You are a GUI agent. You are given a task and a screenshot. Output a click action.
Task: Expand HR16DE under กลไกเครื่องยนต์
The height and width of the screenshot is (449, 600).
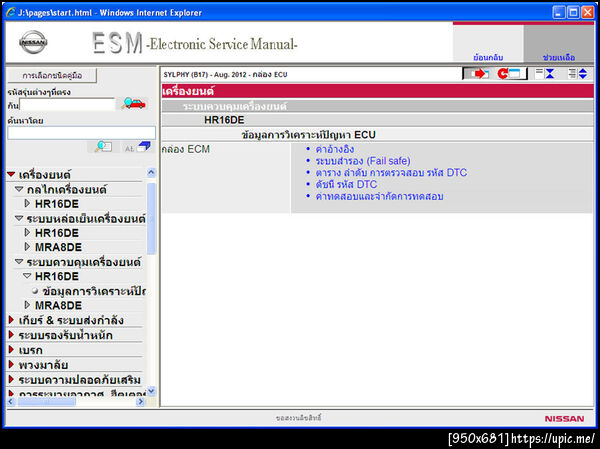[x=27, y=203]
